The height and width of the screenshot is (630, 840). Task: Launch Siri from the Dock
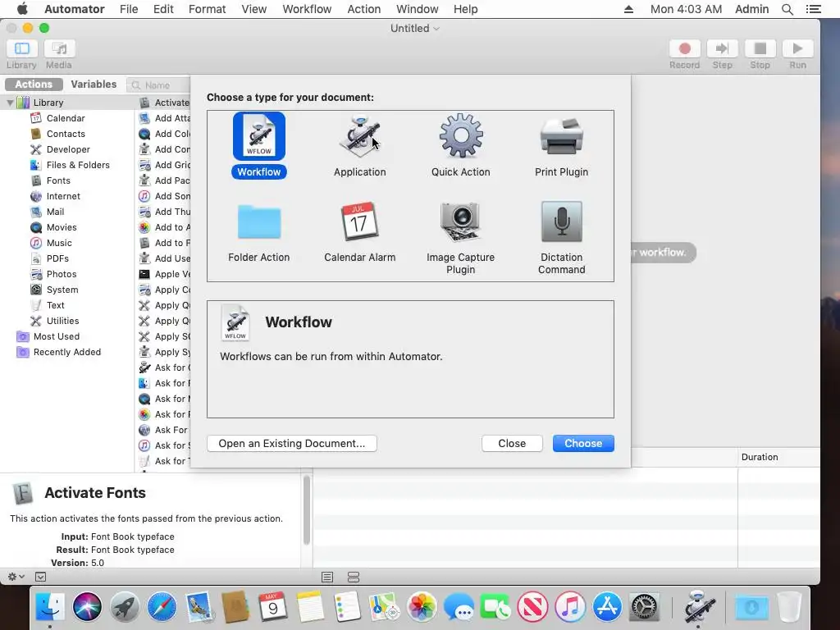click(x=87, y=607)
